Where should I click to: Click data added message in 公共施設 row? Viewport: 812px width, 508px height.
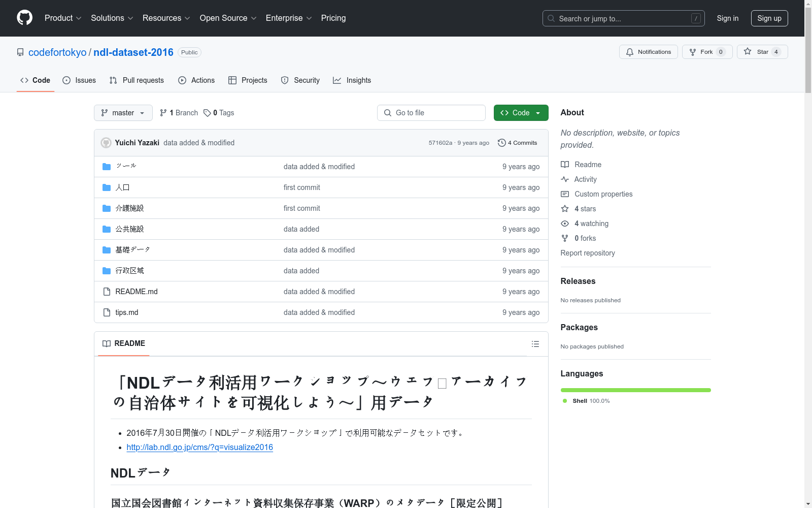[x=301, y=229]
